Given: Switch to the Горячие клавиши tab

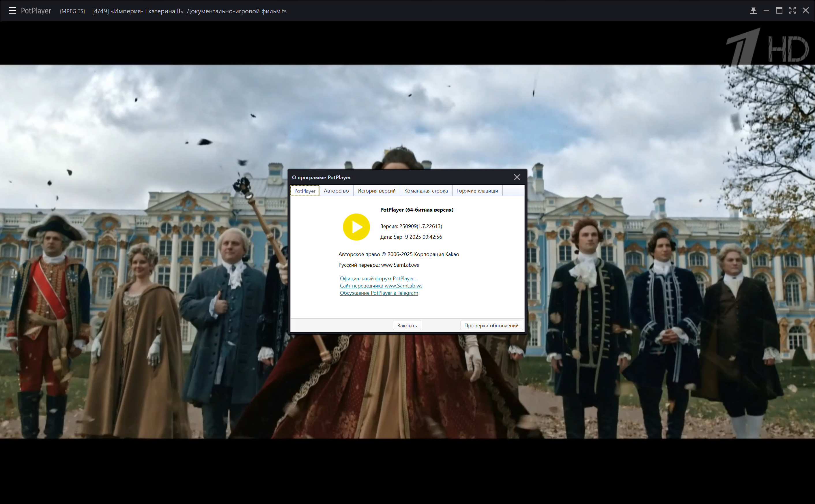Looking at the screenshot, I should pyautogui.click(x=477, y=191).
